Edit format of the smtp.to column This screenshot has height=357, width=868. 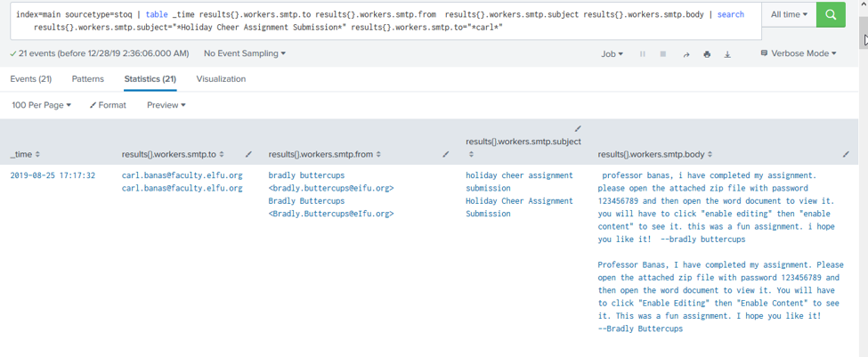(248, 154)
